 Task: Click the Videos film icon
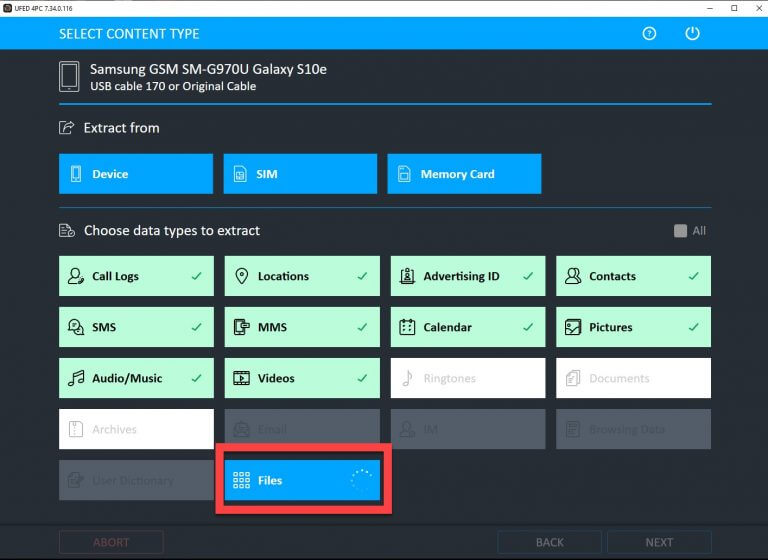click(241, 378)
